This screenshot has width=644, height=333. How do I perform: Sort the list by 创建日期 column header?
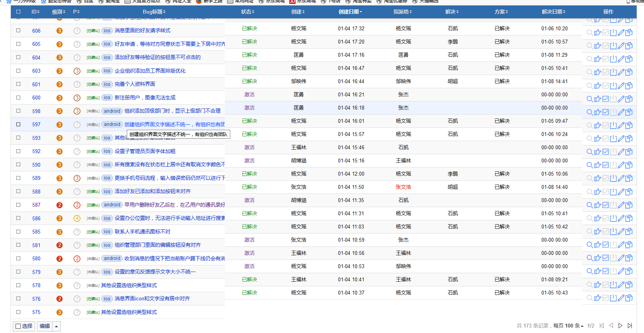pos(350,12)
